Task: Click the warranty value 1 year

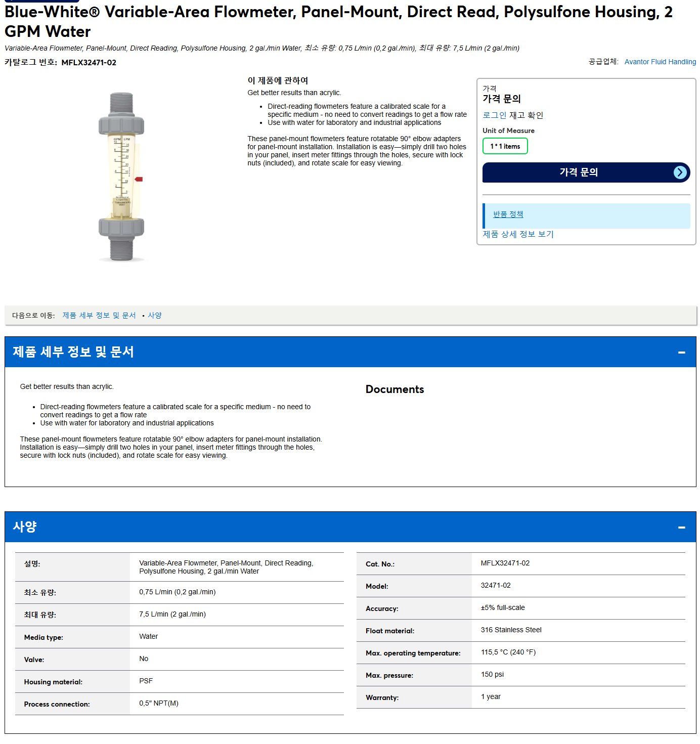Action: coord(491,696)
